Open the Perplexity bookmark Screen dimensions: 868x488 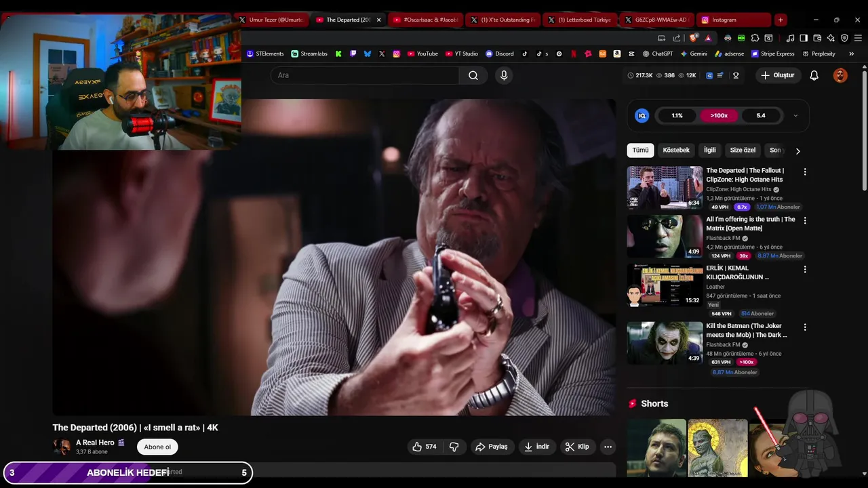(x=818, y=54)
